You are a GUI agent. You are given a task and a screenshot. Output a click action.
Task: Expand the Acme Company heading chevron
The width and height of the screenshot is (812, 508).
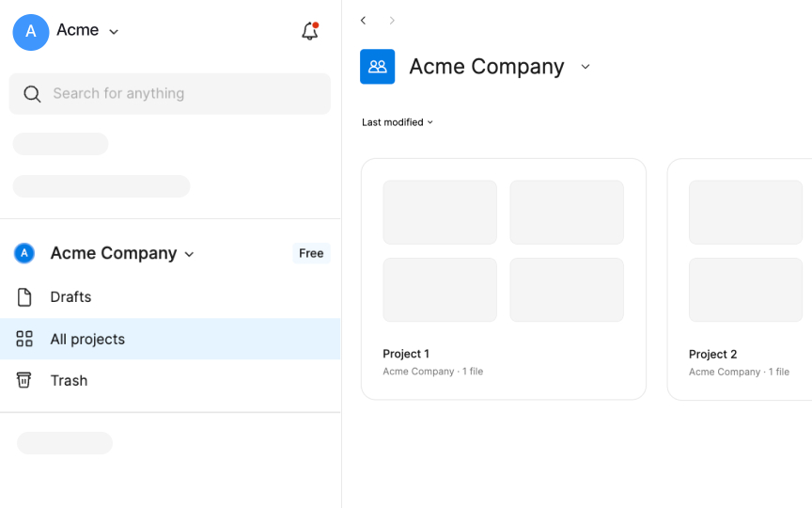(586, 67)
